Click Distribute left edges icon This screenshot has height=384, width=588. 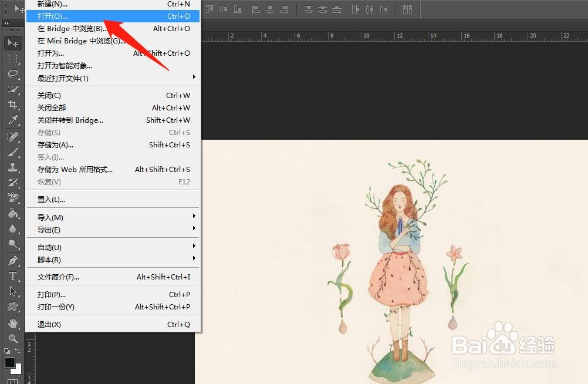tap(355, 9)
